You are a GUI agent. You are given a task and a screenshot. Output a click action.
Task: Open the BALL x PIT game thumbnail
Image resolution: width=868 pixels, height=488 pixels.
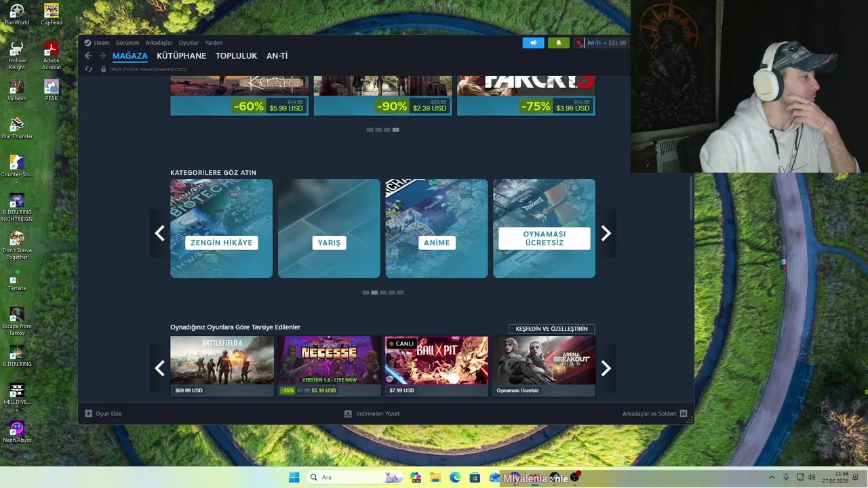coord(436,361)
